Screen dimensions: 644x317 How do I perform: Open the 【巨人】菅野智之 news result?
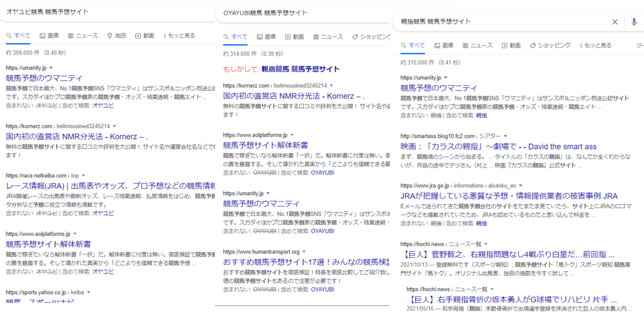click(507, 254)
